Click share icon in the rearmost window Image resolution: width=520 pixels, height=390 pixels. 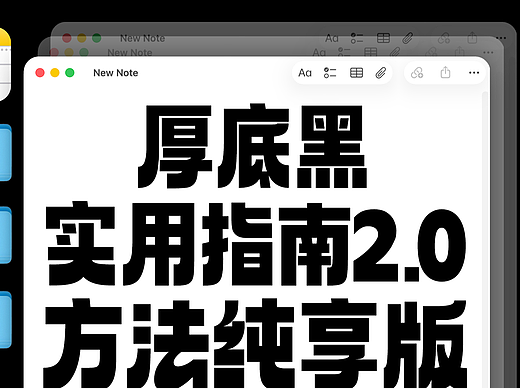(x=472, y=38)
